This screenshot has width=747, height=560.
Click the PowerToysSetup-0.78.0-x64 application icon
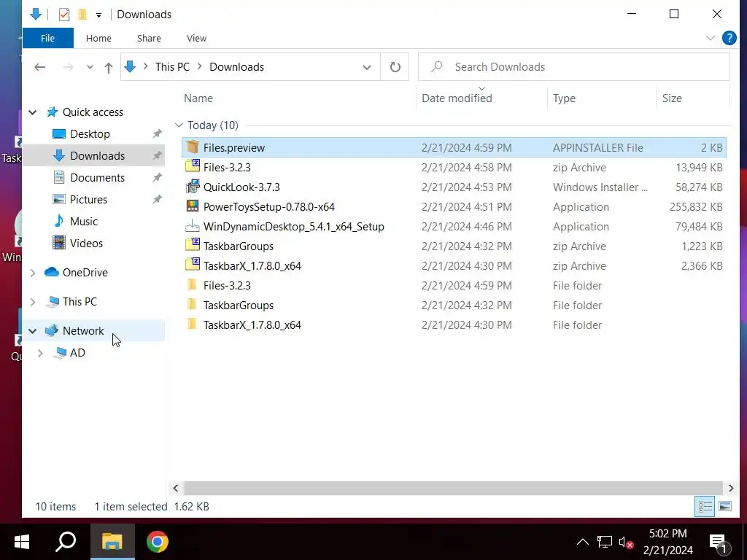pos(193,206)
